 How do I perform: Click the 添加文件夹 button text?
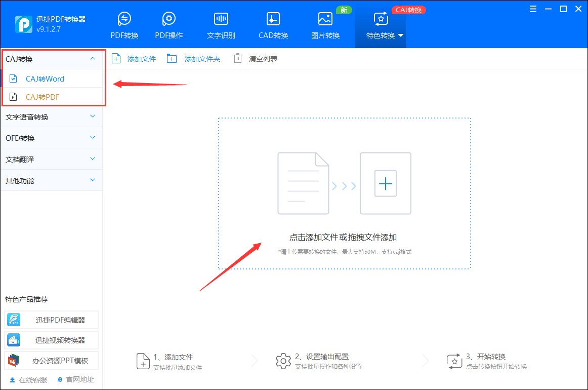202,59
